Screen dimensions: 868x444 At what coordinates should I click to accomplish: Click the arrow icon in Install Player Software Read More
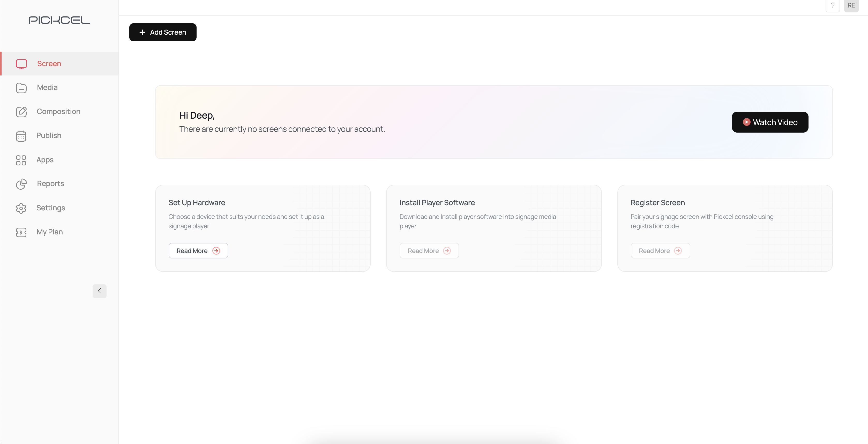coord(447,251)
